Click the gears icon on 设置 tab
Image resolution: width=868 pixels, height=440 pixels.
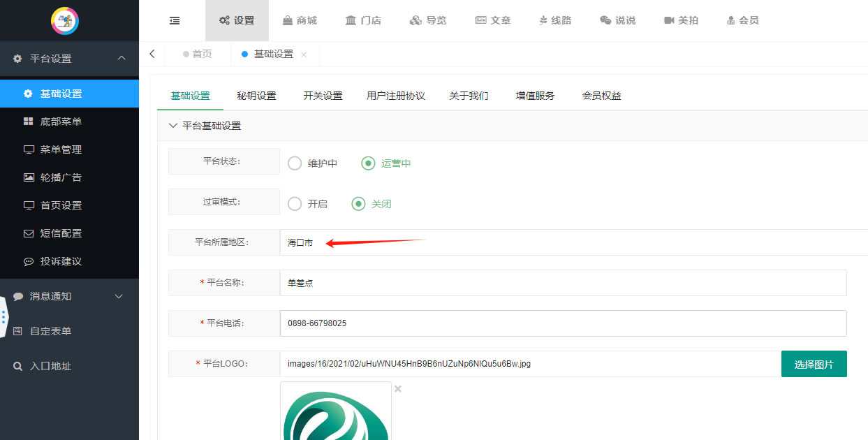(x=224, y=21)
